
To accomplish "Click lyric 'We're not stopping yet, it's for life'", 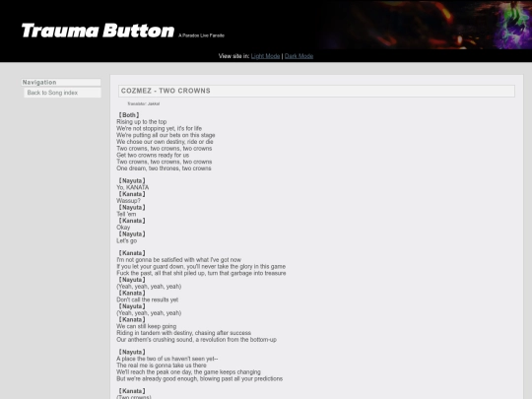I will 160,129.
